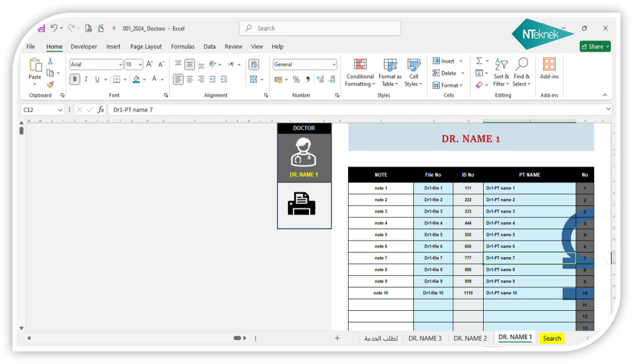Viewport: 633px width, 364px height.
Task: Click the Copy icon
Action: pos(51,73)
